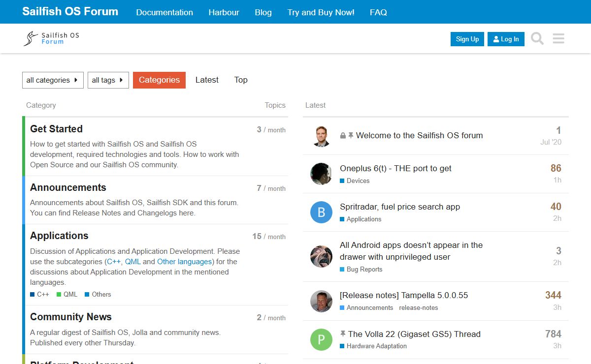
Task: Click the Topics column header
Action: point(275,105)
